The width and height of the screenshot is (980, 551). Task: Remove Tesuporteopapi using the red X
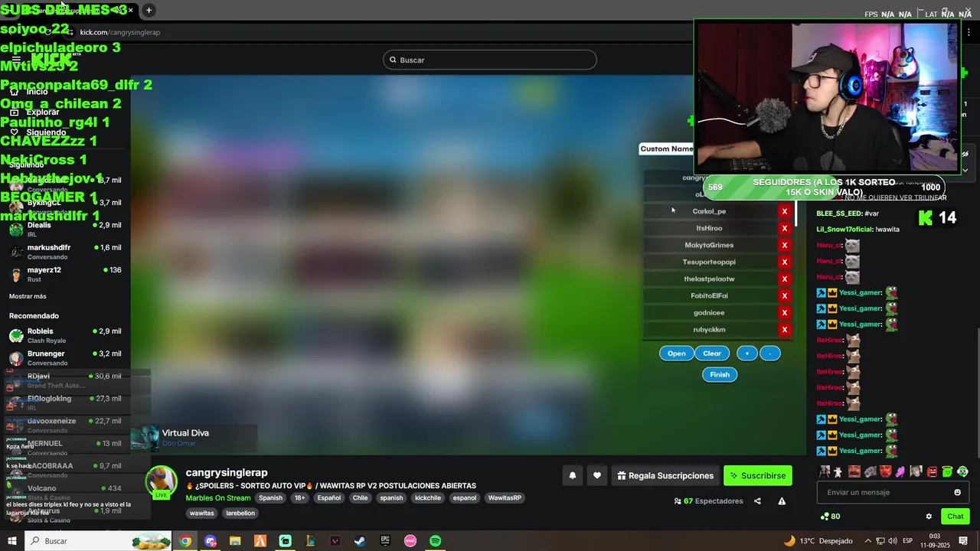tap(784, 262)
